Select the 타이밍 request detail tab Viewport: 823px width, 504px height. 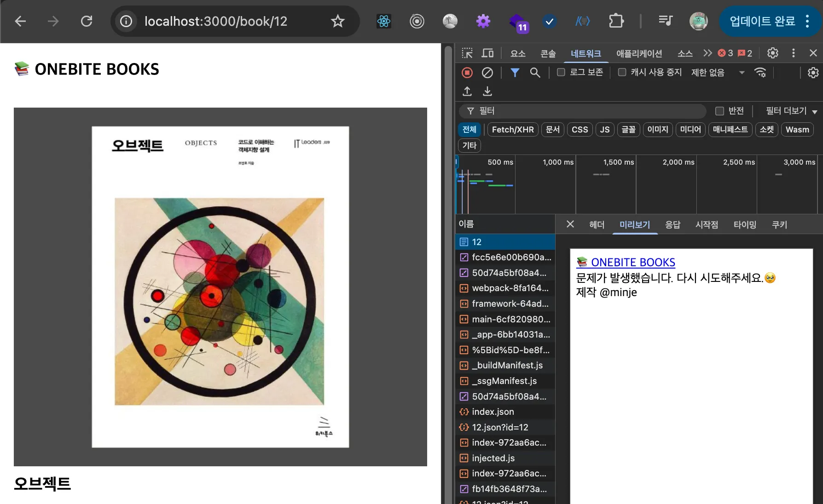[745, 224]
